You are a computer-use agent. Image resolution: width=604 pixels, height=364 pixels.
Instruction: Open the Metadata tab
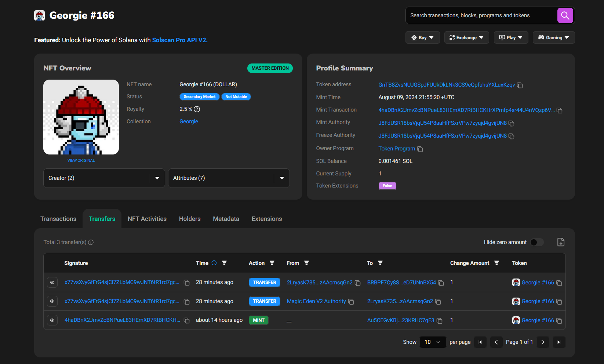226,219
